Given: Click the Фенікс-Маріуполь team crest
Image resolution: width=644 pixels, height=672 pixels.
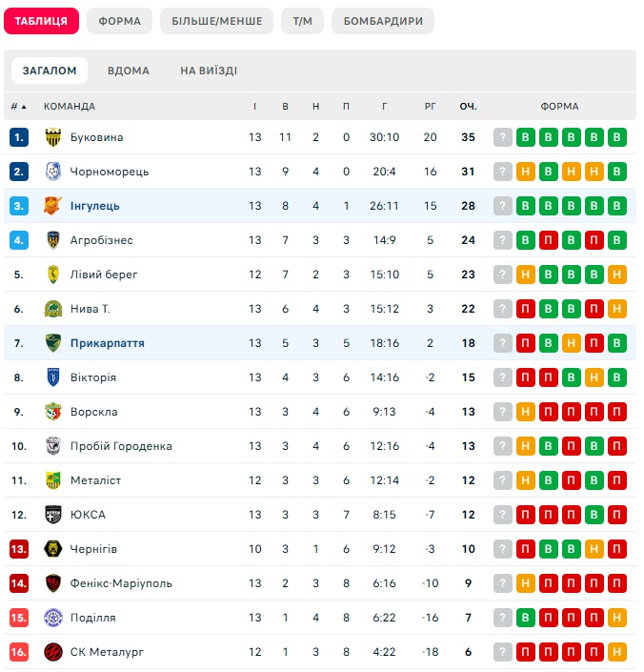Looking at the screenshot, I should coord(53,583).
